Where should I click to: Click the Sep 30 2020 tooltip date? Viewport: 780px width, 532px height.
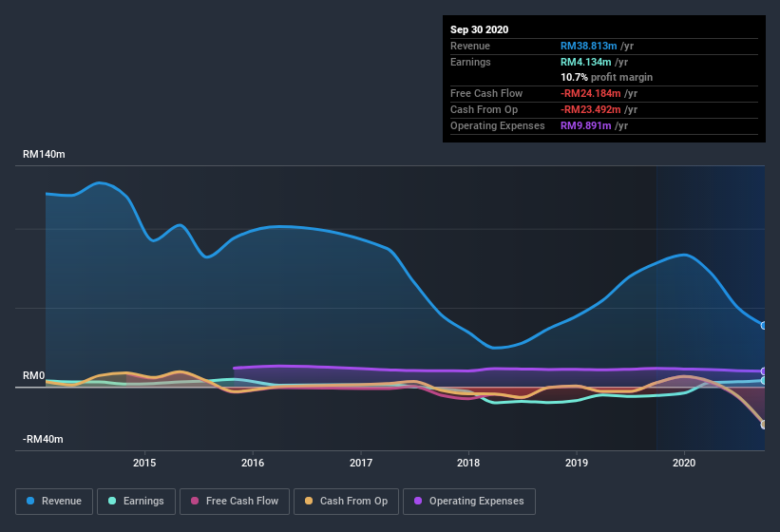pos(479,29)
